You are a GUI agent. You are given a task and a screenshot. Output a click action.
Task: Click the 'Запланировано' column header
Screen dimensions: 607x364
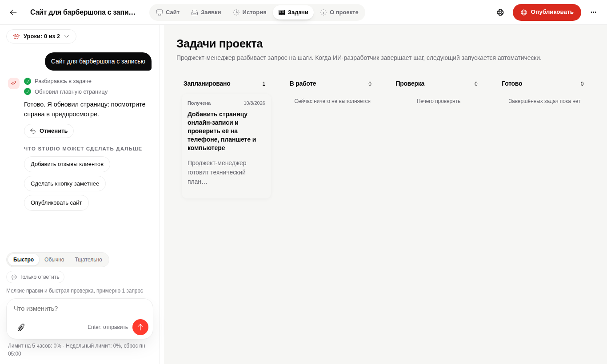coord(207,83)
